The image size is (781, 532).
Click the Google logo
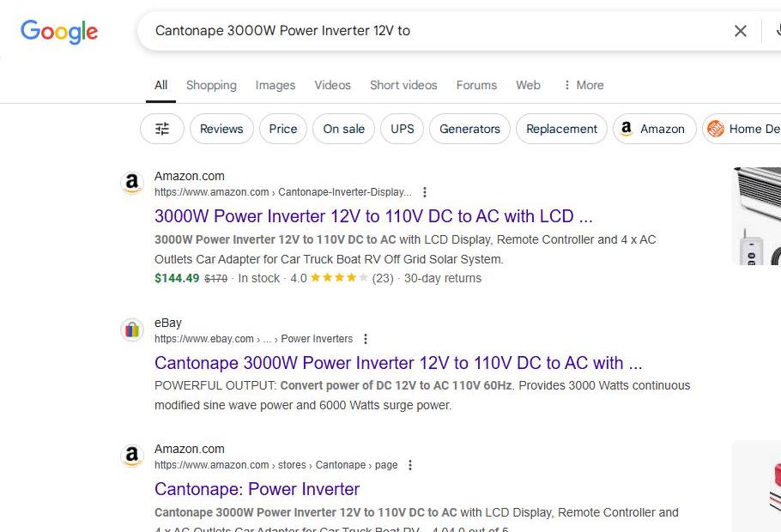[59, 32]
